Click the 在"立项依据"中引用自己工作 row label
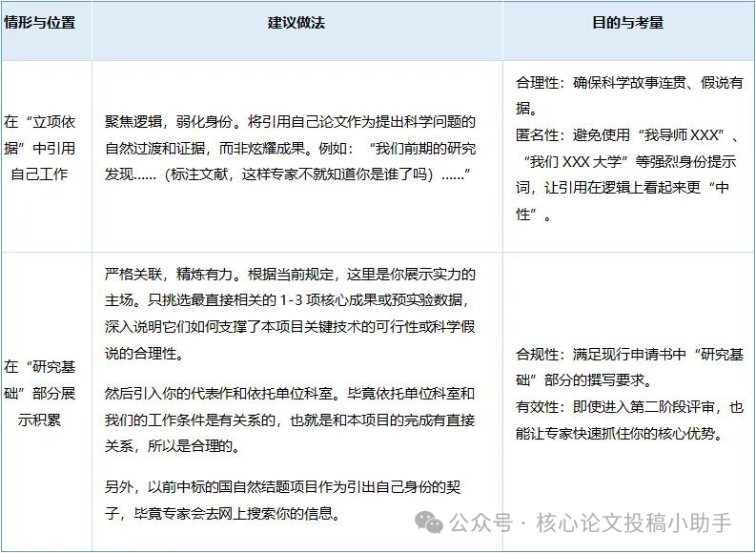Viewport: 756px width, 553px height. [40, 148]
